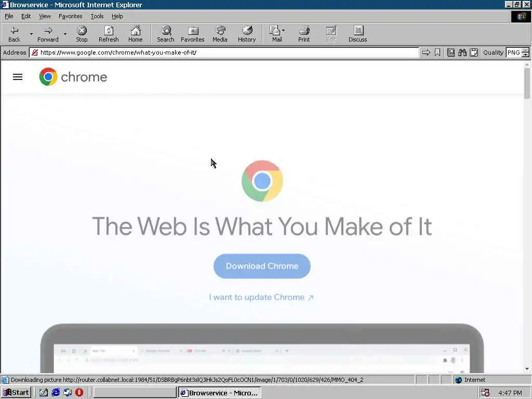
Task: Go back using the Back toolbar button
Action: coord(14,34)
